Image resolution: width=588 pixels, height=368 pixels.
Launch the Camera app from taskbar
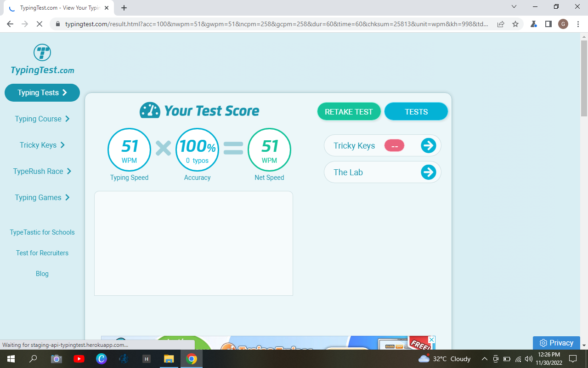56,359
